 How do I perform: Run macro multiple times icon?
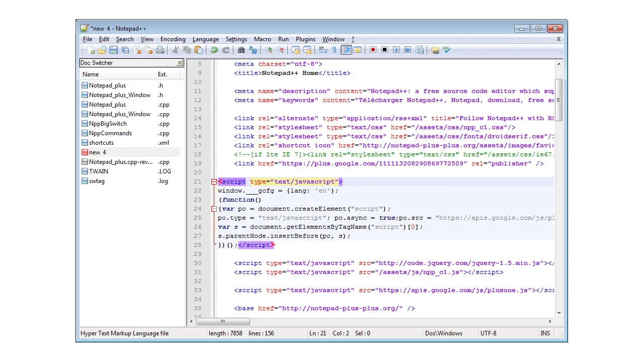click(x=408, y=50)
